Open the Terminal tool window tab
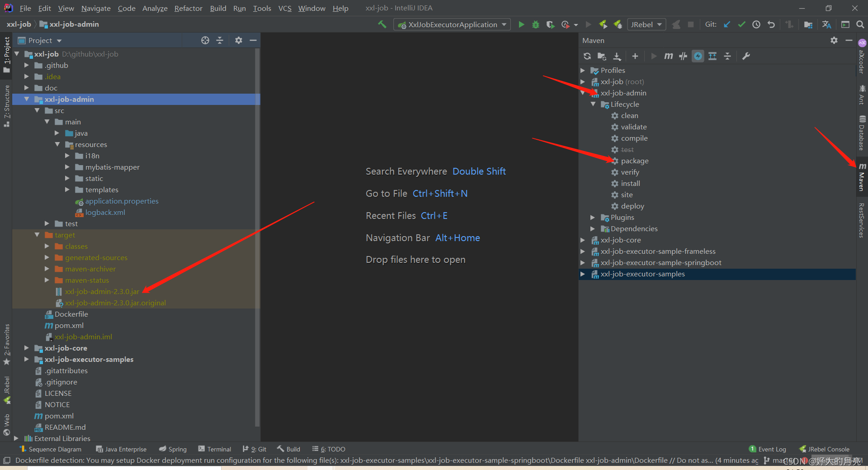The width and height of the screenshot is (868, 470). coord(215,449)
